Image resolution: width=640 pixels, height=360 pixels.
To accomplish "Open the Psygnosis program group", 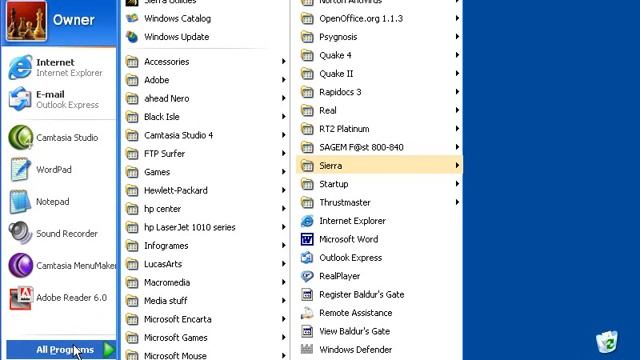I will [379, 37].
